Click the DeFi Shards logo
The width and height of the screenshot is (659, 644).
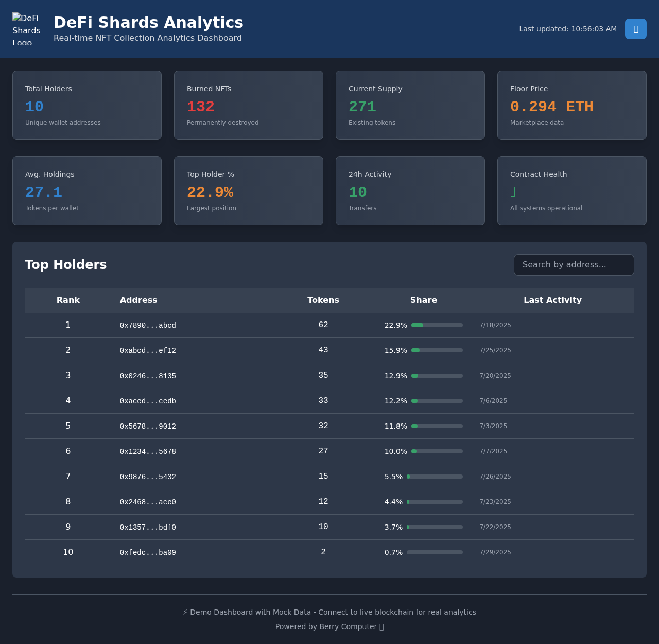(x=27, y=29)
